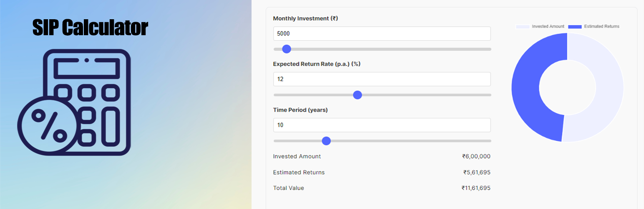Click the SIP Calculator heading
Screen dimensions: 644x209
(x=90, y=28)
